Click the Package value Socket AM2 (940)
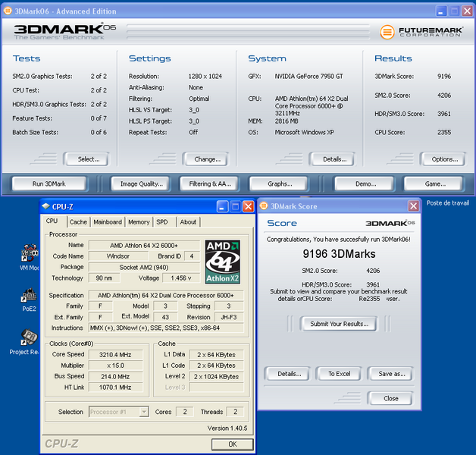This screenshot has height=455, width=476. click(x=144, y=267)
